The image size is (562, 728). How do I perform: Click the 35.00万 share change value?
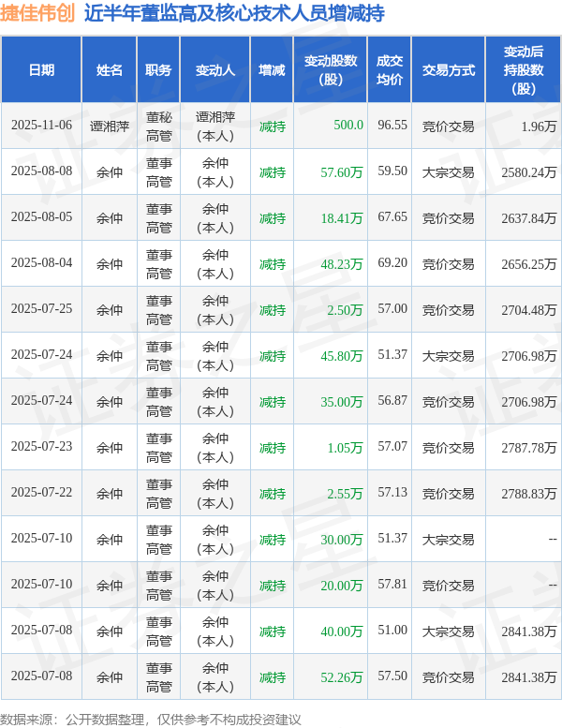click(342, 402)
